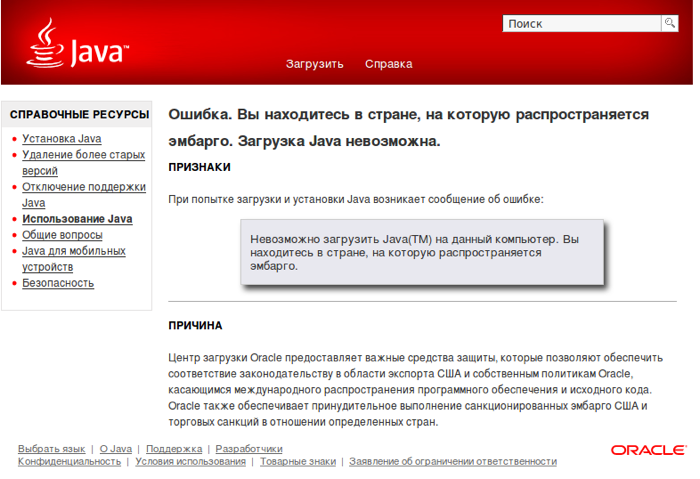Open the Товарные знаки footer link

coord(298,461)
